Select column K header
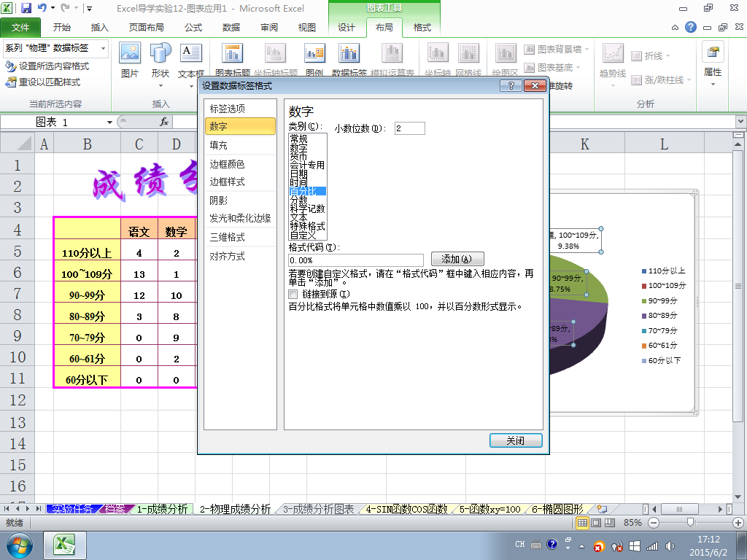Screen dimensions: 747x560 tap(585, 144)
